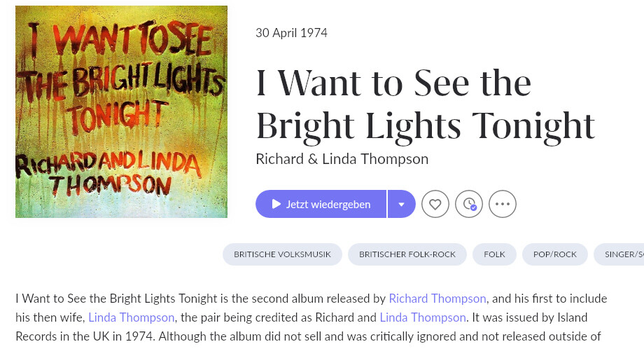Follow the Linda Thompson link after "then wife"

[x=132, y=317]
